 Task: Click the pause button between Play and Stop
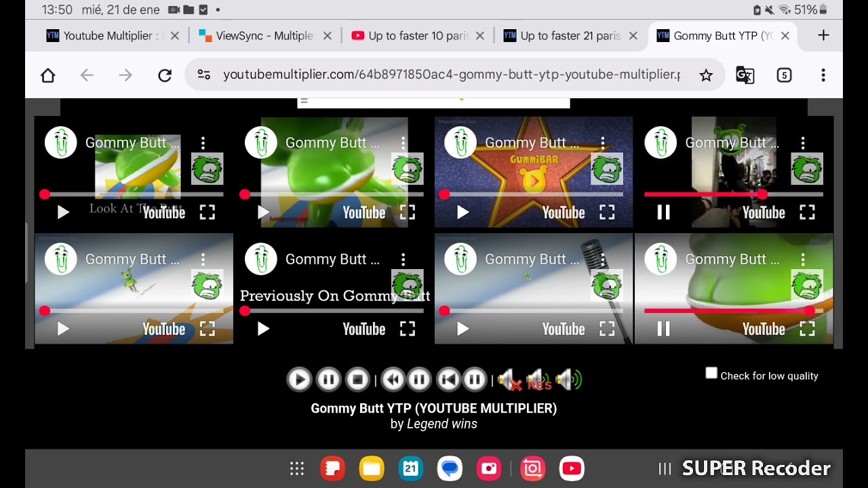(328, 380)
